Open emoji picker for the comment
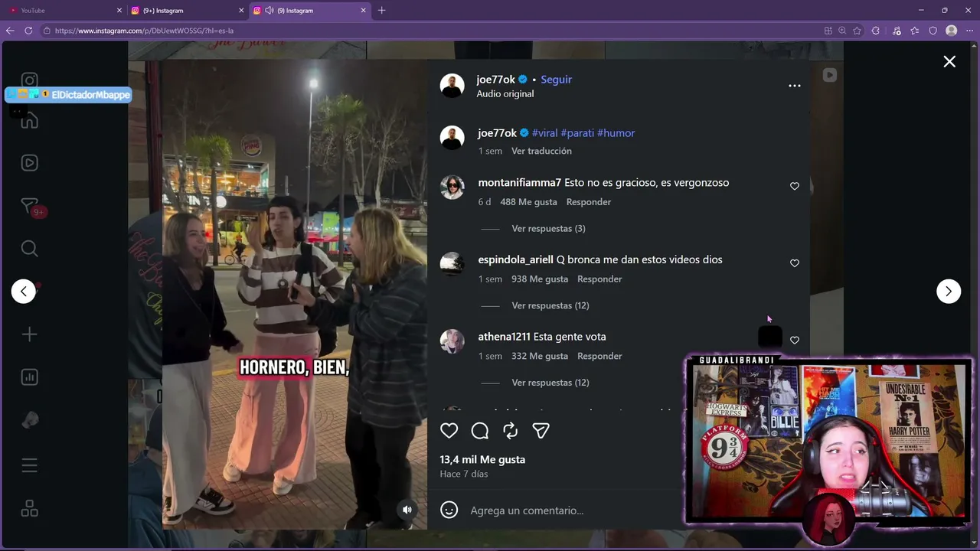Viewport: 980px width, 551px height. pyautogui.click(x=449, y=510)
